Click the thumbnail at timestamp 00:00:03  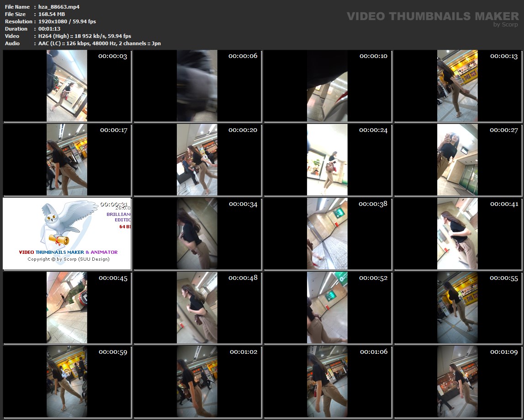point(67,86)
